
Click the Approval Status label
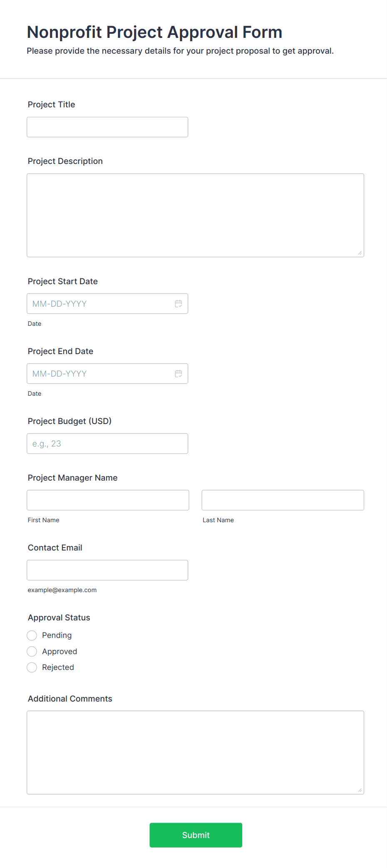59,618
